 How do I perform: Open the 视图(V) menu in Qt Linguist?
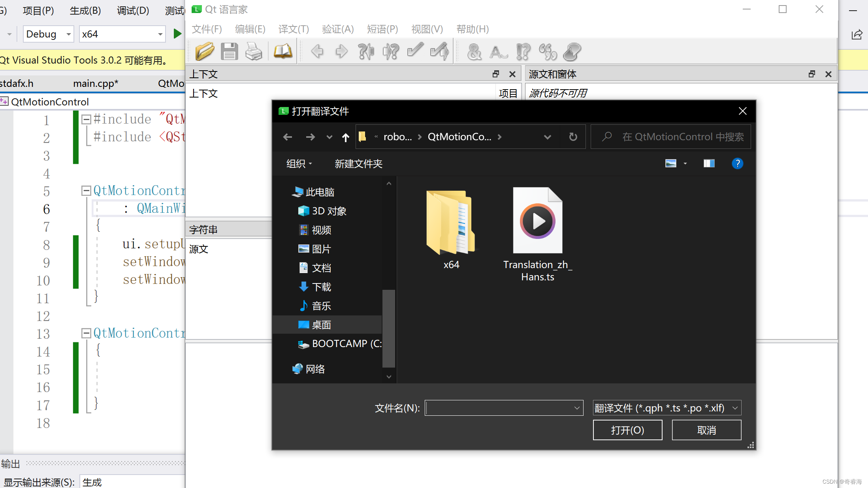(x=427, y=29)
